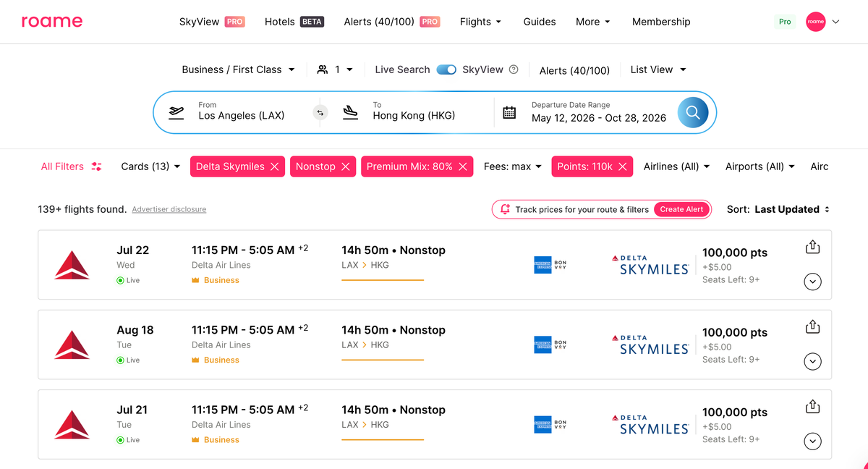The height and width of the screenshot is (469, 868).
Task: Remove Points: 110k filter
Action: [623, 166]
